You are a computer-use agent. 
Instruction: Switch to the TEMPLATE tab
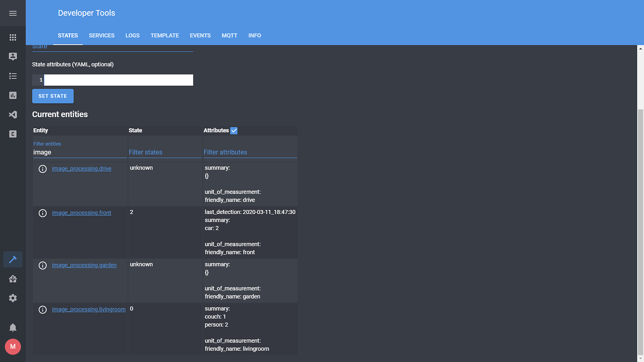[164, 35]
